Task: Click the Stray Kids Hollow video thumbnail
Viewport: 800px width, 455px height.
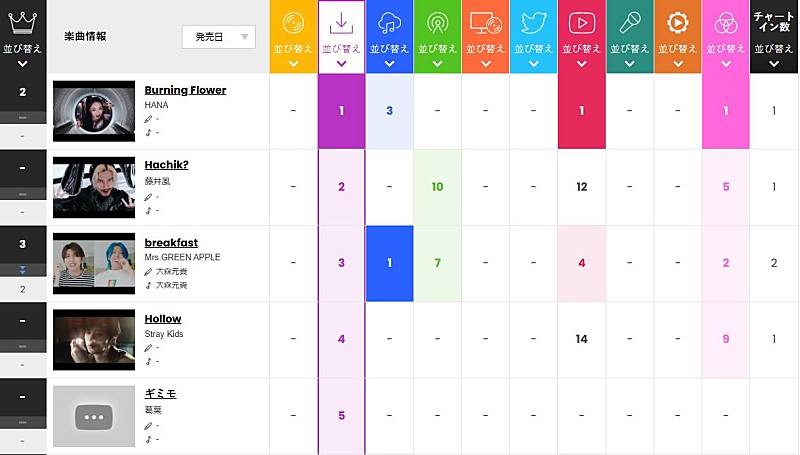Action: point(94,340)
